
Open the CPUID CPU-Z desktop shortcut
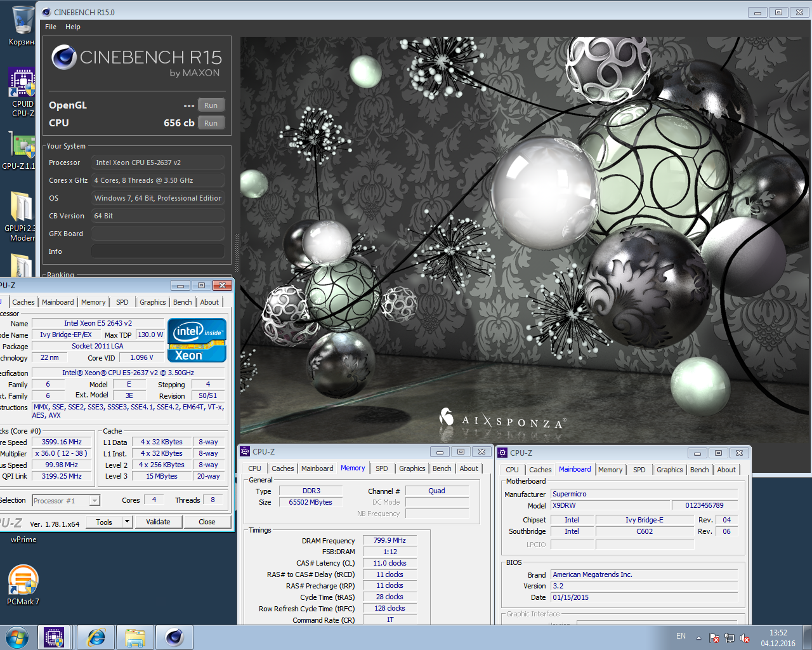[22, 92]
